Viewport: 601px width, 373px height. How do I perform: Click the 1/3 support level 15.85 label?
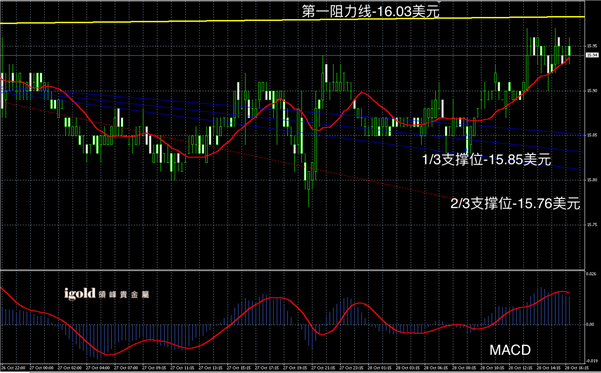487,160
